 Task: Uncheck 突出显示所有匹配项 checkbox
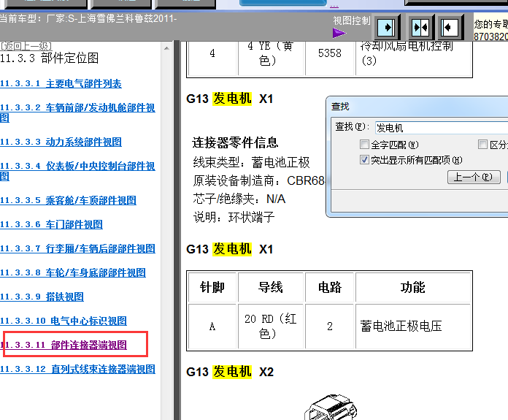[x=364, y=159]
